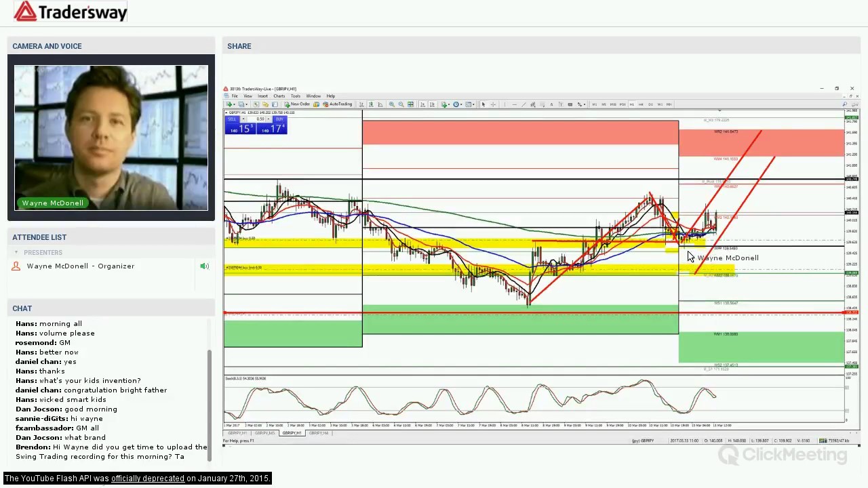Switch to H4 timeframe
The image size is (868, 488).
coord(641,104)
